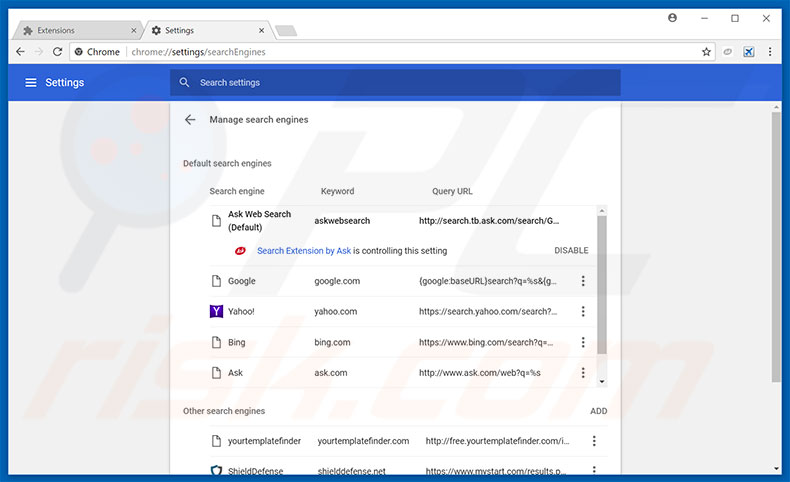Click the up arrow of engines list scrollbar
This screenshot has height=482, width=790.
point(602,211)
